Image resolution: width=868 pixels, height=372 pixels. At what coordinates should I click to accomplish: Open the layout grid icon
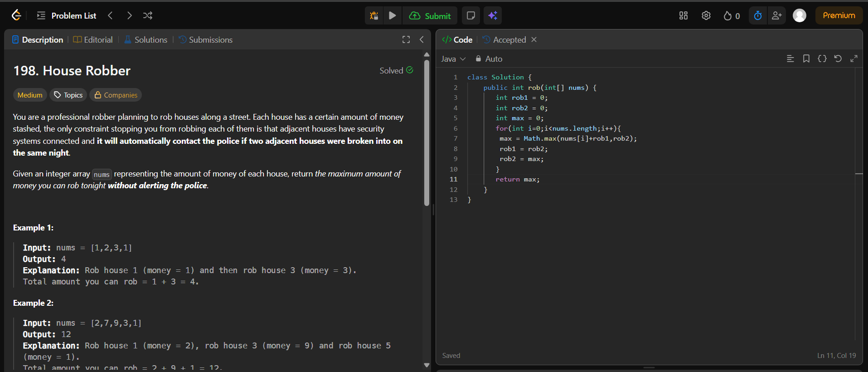684,16
